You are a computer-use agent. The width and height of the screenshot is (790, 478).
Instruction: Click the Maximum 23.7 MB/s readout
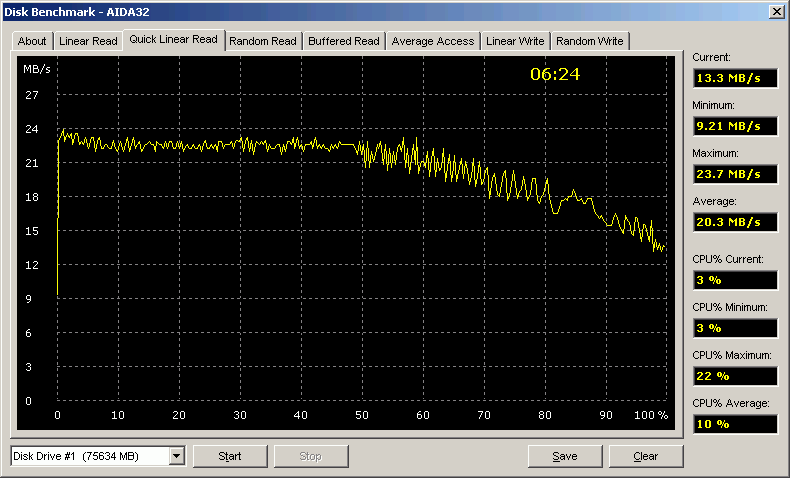[734, 174]
